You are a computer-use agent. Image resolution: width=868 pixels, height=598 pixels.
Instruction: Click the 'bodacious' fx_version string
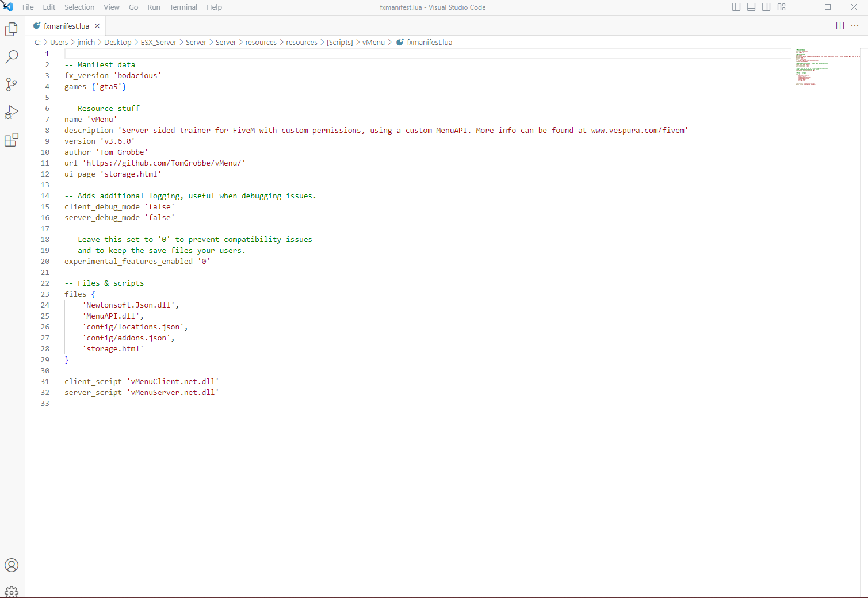point(137,76)
